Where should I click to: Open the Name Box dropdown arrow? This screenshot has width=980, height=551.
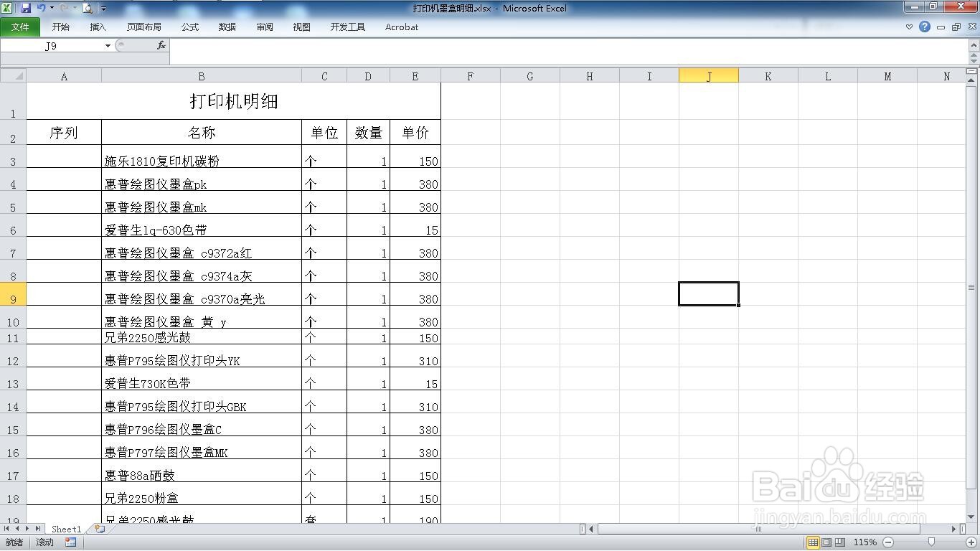(x=108, y=46)
